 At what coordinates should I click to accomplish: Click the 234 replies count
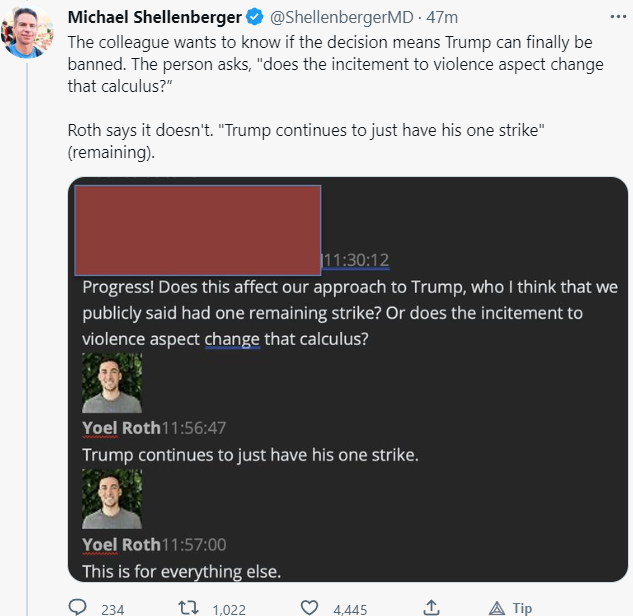112,607
